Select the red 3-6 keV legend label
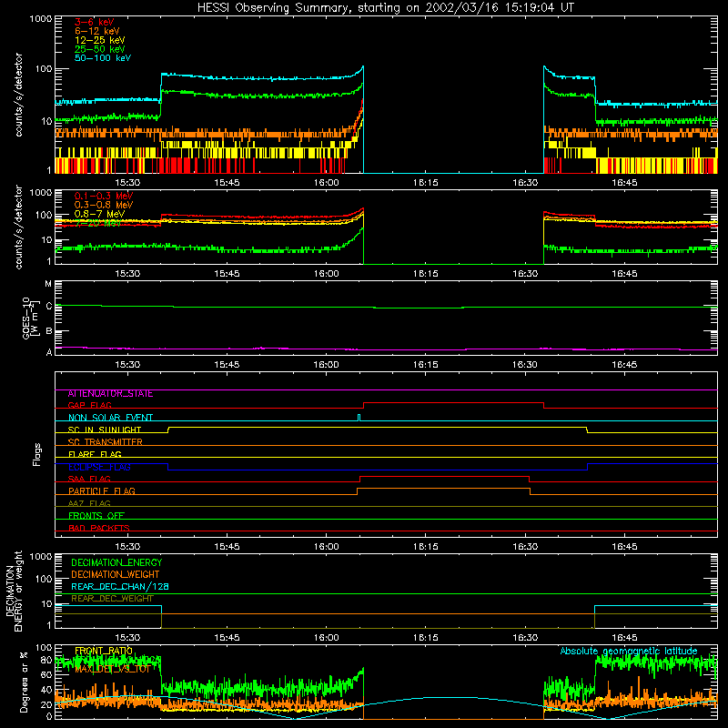This screenshot has width=728, height=728. [x=95, y=22]
